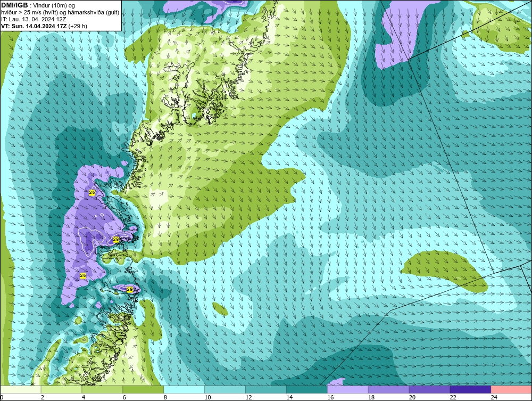Viewport: 532px width, 401px height.
Task: Click the "4" legend scale label
Action: coord(84,397)
